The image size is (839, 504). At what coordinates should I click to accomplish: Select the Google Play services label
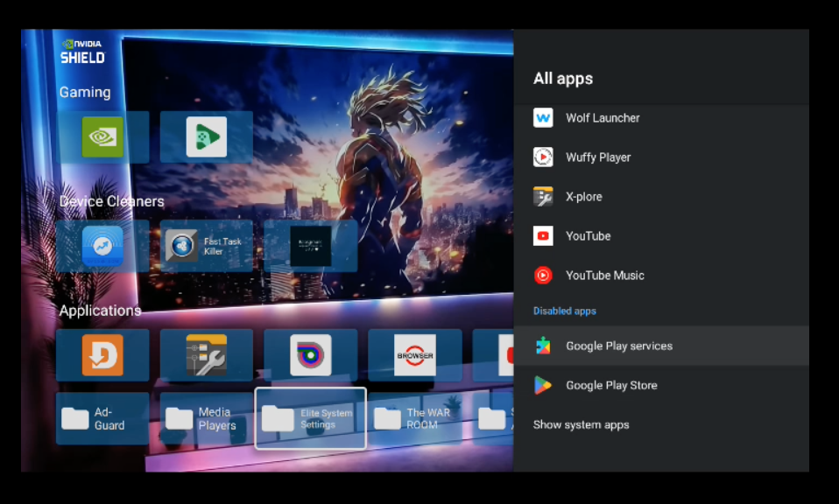[x=619, y=346]
